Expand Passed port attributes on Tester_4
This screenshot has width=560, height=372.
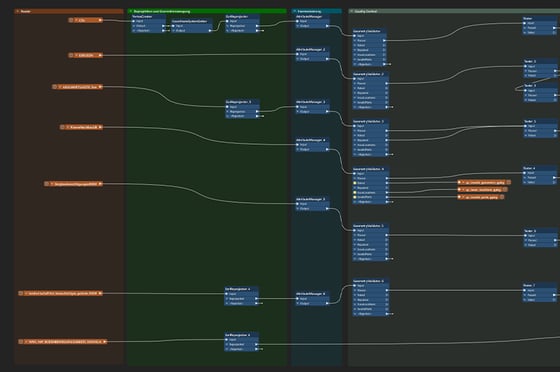[x=526, y=178]
